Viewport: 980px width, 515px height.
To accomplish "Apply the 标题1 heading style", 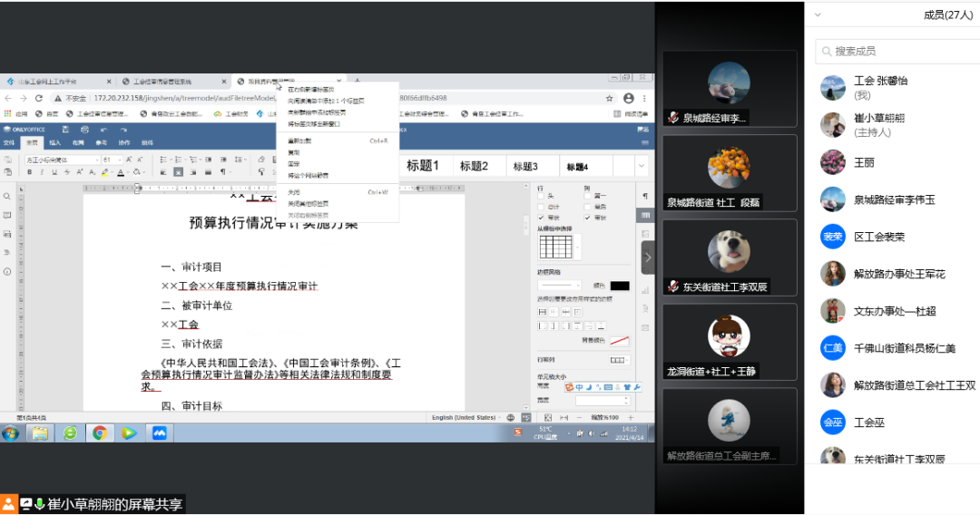I will coord(422,166).
